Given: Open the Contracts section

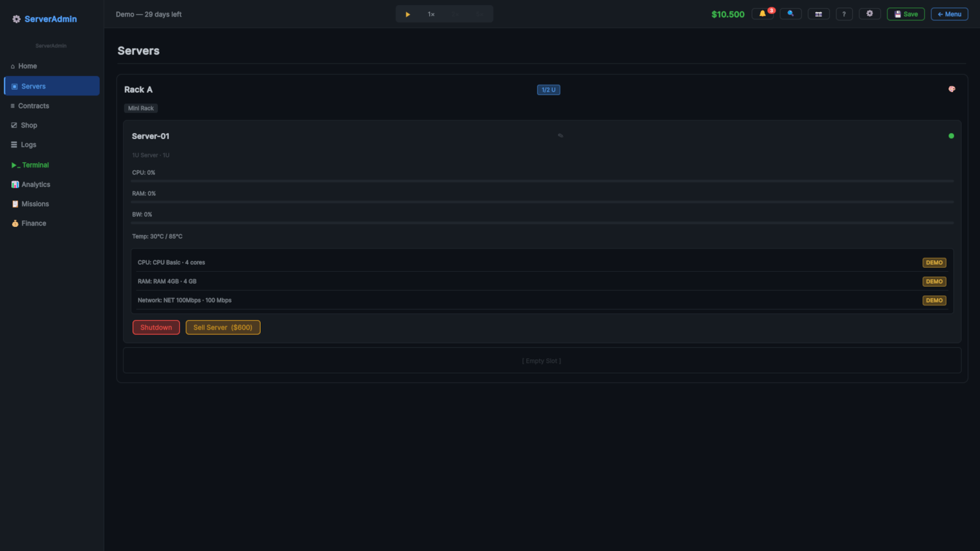Looking at the screenshot, I should coord(52,106).
